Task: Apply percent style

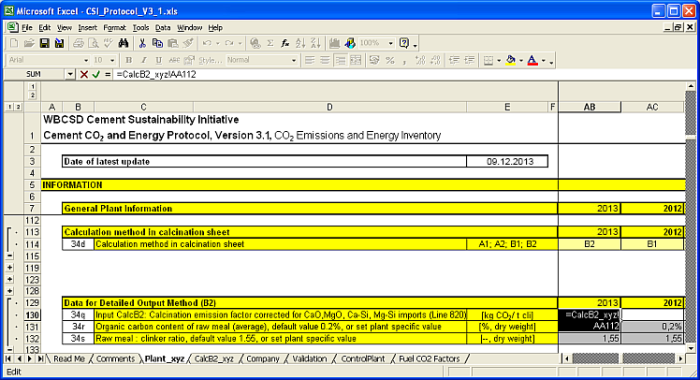Action: [x=390, y=60]
